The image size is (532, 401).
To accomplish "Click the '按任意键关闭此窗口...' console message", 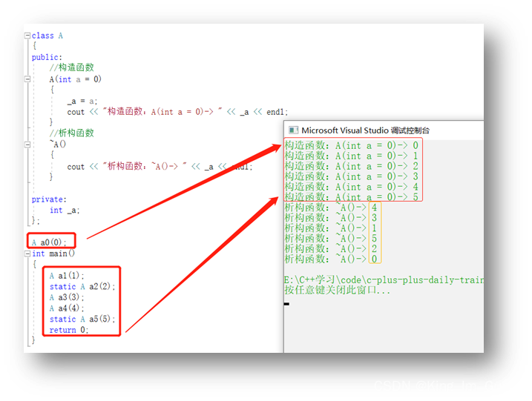I will [x=338, y=290].
